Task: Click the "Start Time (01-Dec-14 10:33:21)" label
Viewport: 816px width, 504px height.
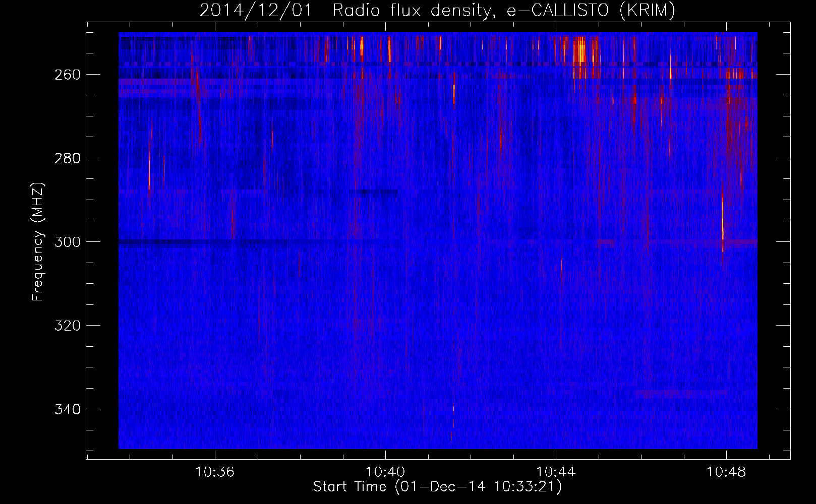Action: 437,486
